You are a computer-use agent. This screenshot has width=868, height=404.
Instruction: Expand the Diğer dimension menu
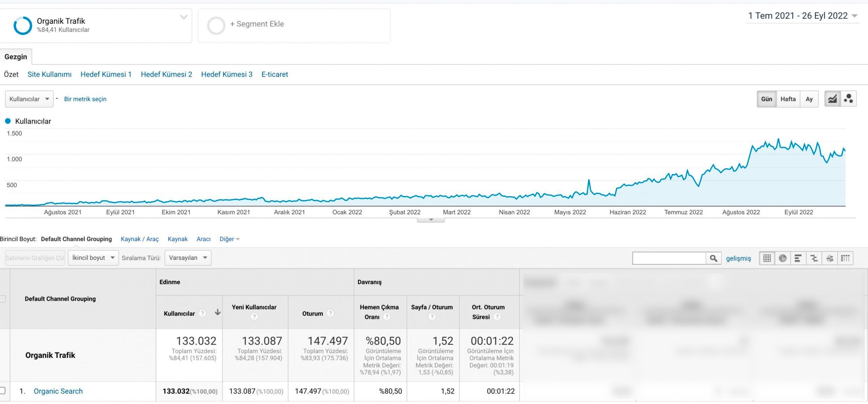tap(230, 239)
